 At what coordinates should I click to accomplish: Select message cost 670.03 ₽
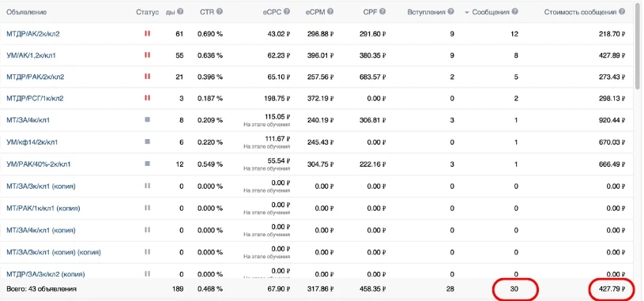612,142
